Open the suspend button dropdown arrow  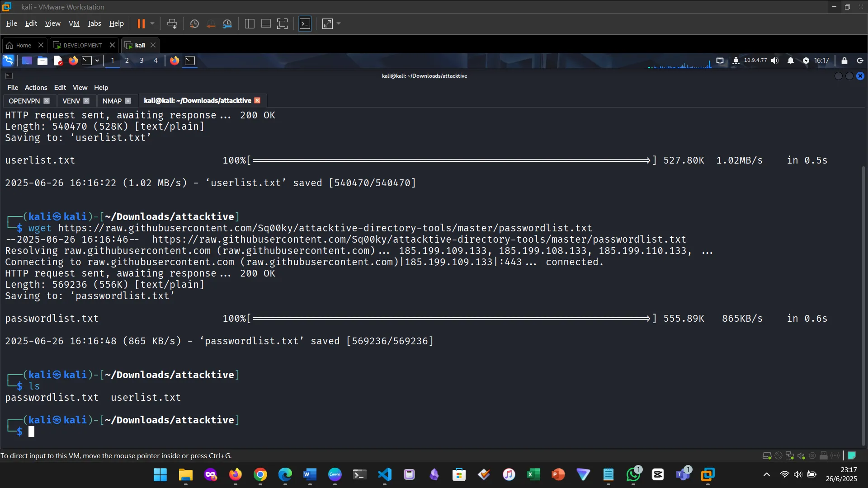click(153, 23)
